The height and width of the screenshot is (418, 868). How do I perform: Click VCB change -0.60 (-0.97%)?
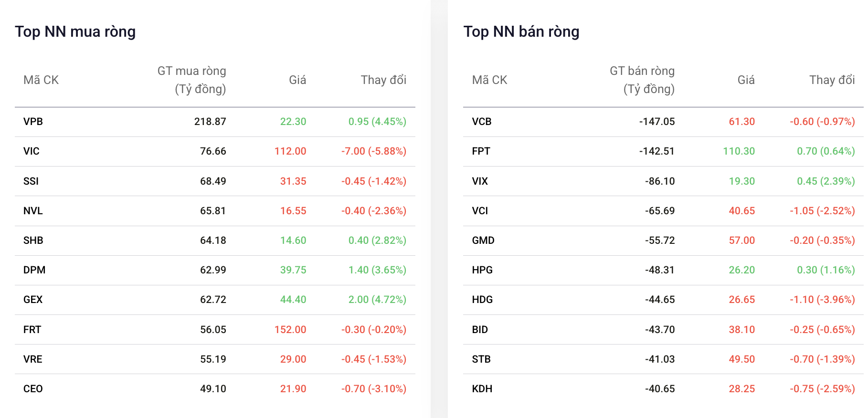coord(822,122)
